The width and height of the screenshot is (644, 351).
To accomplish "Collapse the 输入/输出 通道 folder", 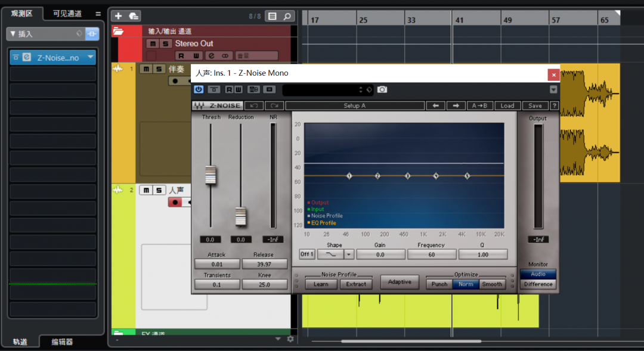I will [118, 31].
